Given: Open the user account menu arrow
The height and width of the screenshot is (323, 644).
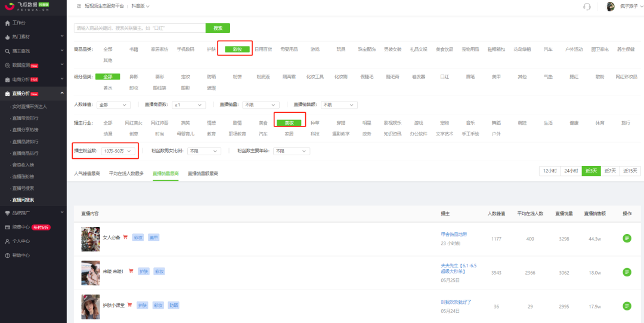Looking at the screenshot, I should [642, 6].
